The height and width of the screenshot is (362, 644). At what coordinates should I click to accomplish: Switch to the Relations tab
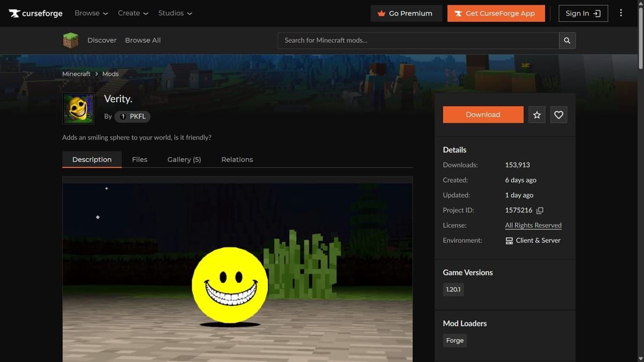tap(237, 159)
